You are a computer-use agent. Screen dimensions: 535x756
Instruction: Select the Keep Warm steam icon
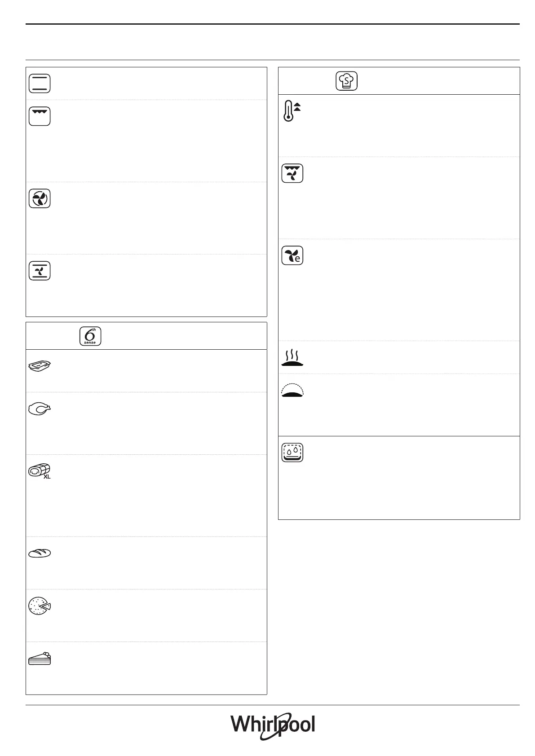click(x=292, y=358)
